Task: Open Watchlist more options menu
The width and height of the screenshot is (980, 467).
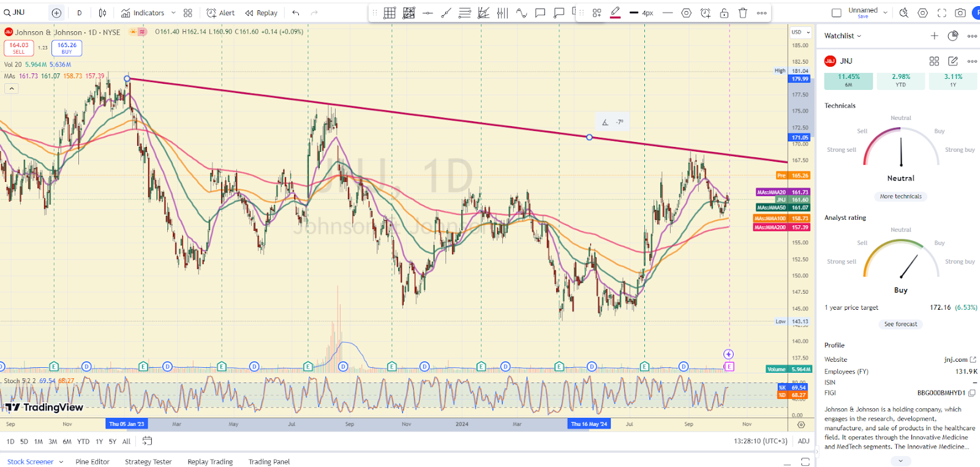Action: 972,36
